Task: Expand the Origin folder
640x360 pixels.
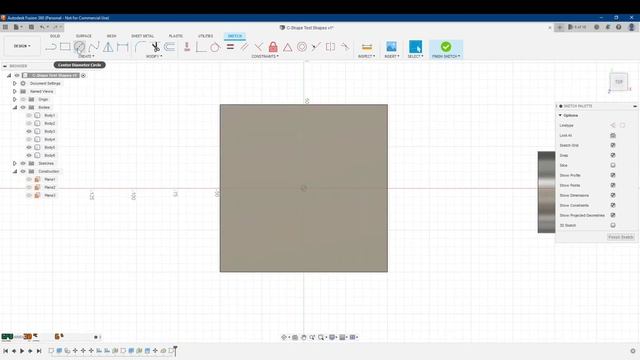Action: (x=15, y=99)
